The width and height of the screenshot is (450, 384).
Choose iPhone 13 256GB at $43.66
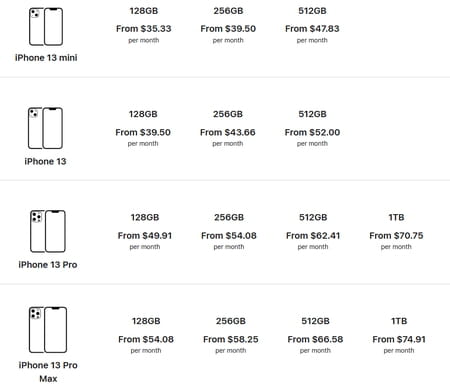[x=228, y=129]
